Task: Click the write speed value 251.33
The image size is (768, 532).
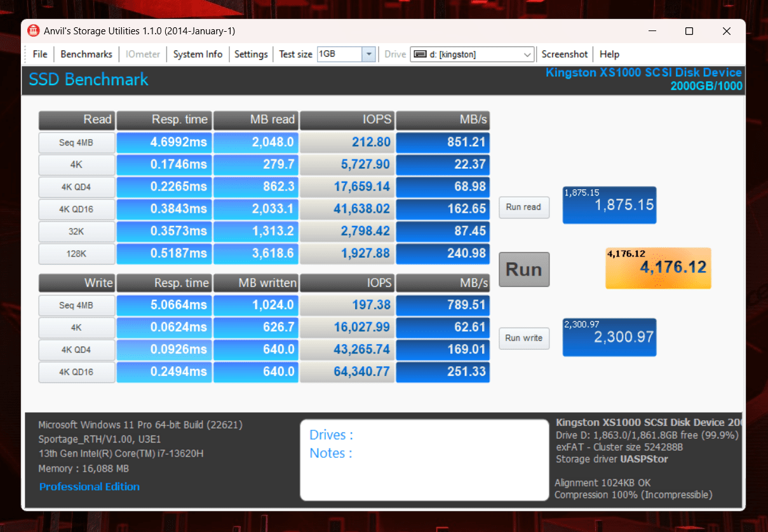Action: 443,372
